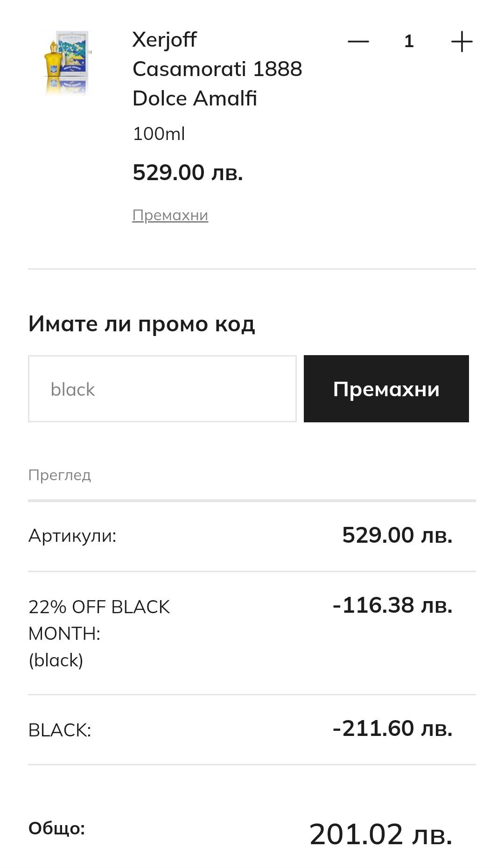
Task: Click the "22% OFF BLACK MONTH" discount label
Action: [99, 620]
